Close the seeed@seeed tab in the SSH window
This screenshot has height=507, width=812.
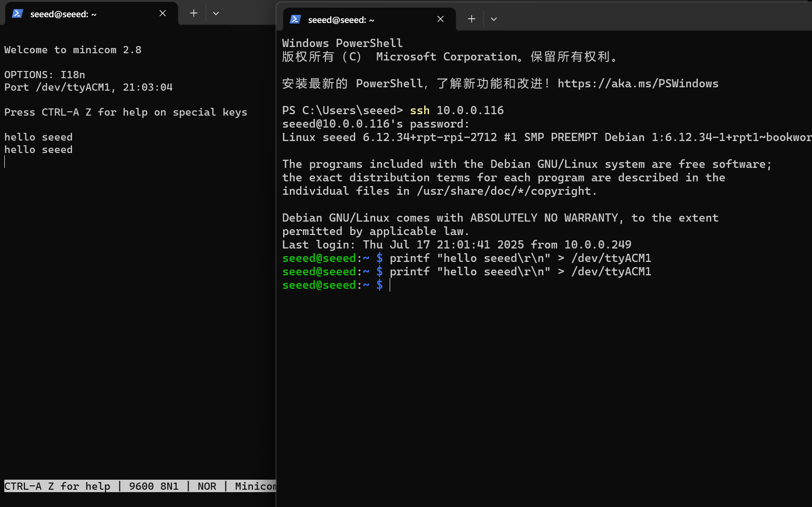pos(441,19)
